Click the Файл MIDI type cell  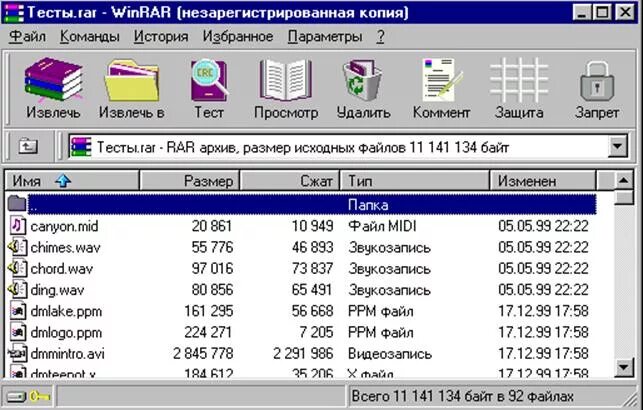click(x=382, y=226)
